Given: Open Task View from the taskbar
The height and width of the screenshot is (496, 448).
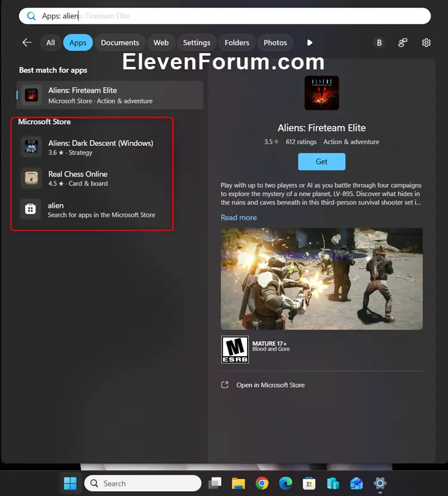Looking at the screenshot, I should click(x=215, y=483).
